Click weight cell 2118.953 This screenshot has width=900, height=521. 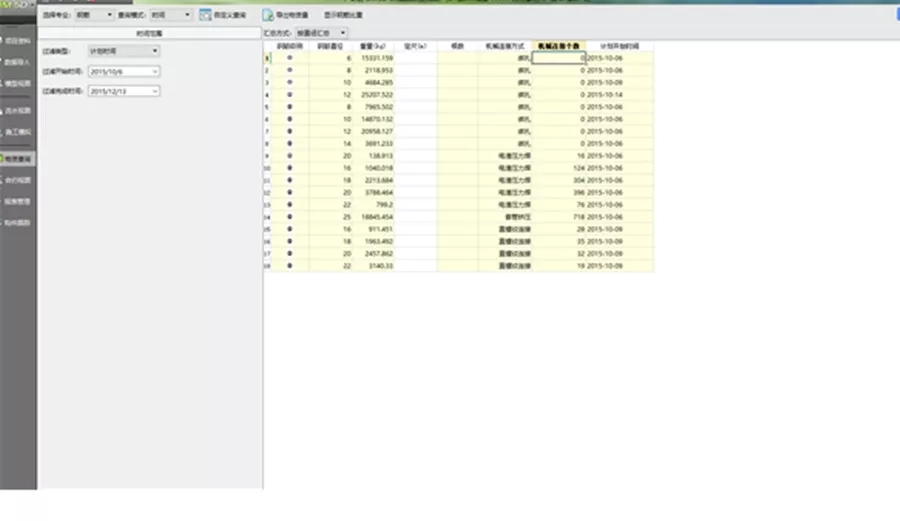373,70
